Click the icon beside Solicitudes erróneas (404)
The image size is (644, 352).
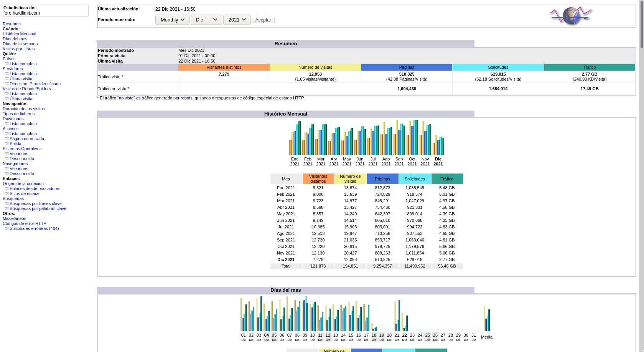(x=7, y=228)
